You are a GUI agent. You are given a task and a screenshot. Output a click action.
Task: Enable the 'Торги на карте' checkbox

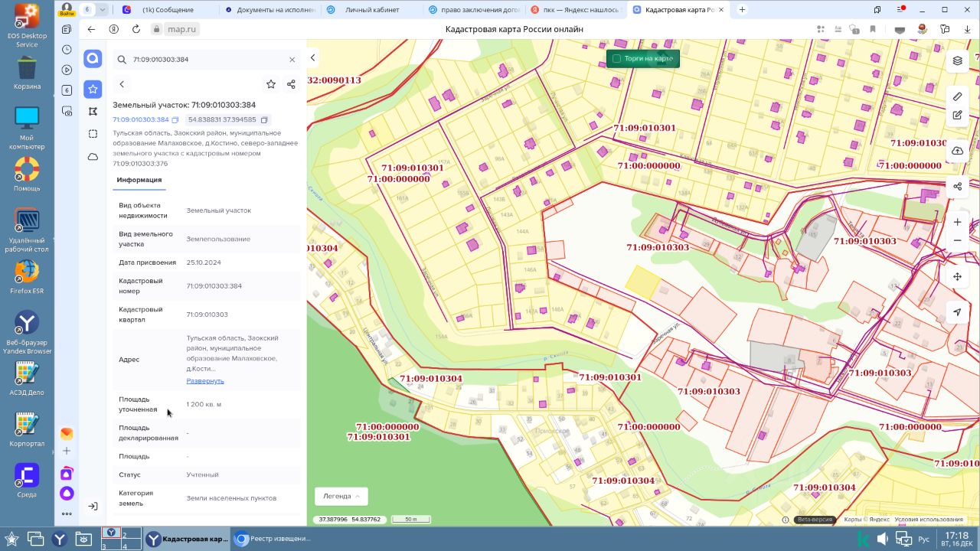pos(616,59)
